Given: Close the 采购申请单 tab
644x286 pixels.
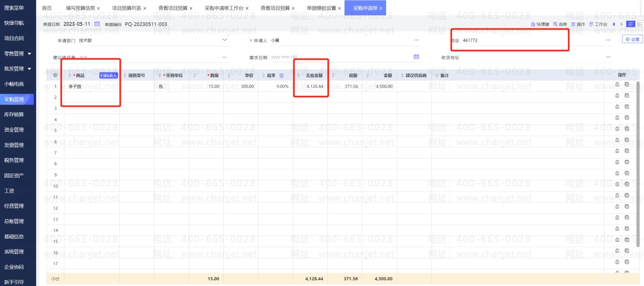Looking at the screenshot, I should click(381, 8).
